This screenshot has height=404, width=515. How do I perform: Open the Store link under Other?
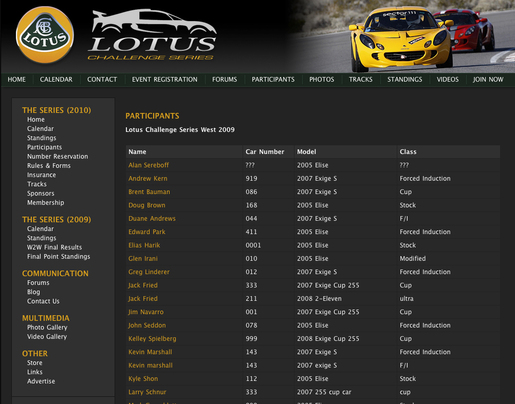[35, 363]
